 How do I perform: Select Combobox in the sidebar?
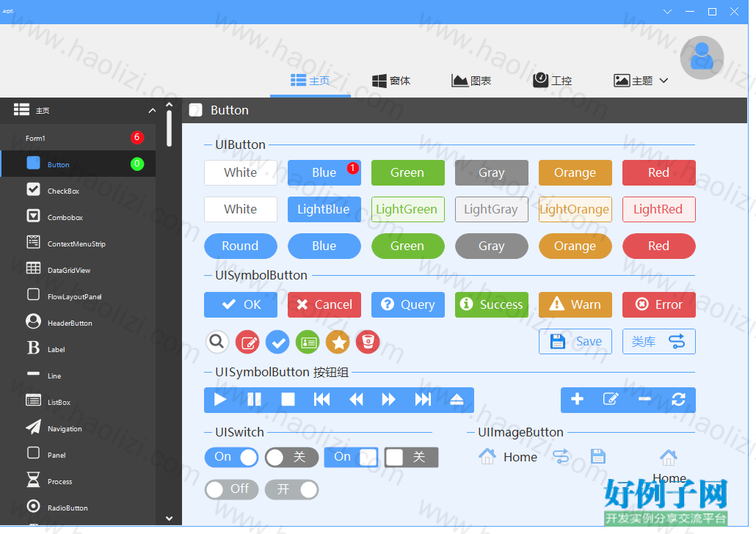pos(78,217)
